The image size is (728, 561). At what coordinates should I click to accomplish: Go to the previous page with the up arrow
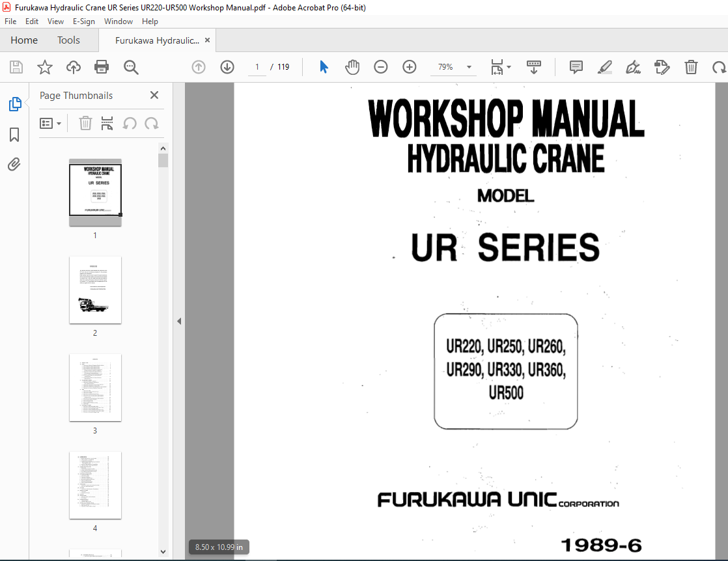pyautogui.click(x=199, y=67)
